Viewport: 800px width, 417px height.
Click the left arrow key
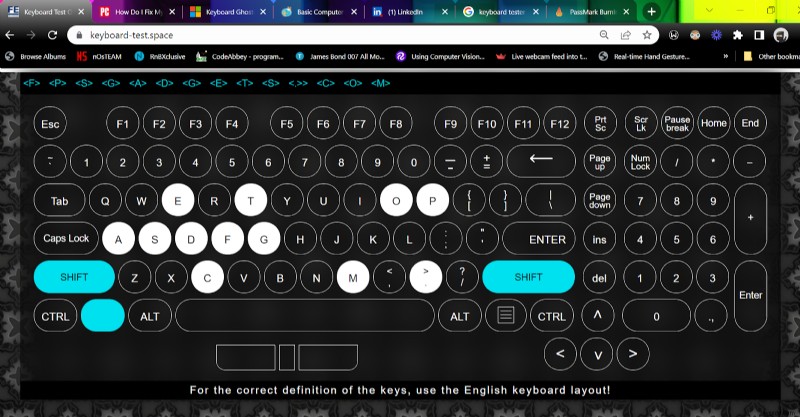coord(560,354)
